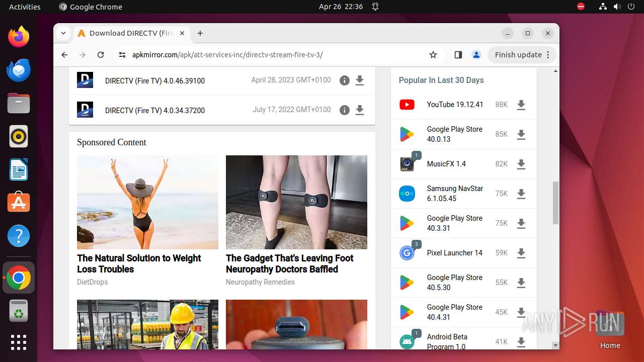Click the Pixel Launcher app icon
The width and height of the screenshot is (644, 362).
(407, 253)
